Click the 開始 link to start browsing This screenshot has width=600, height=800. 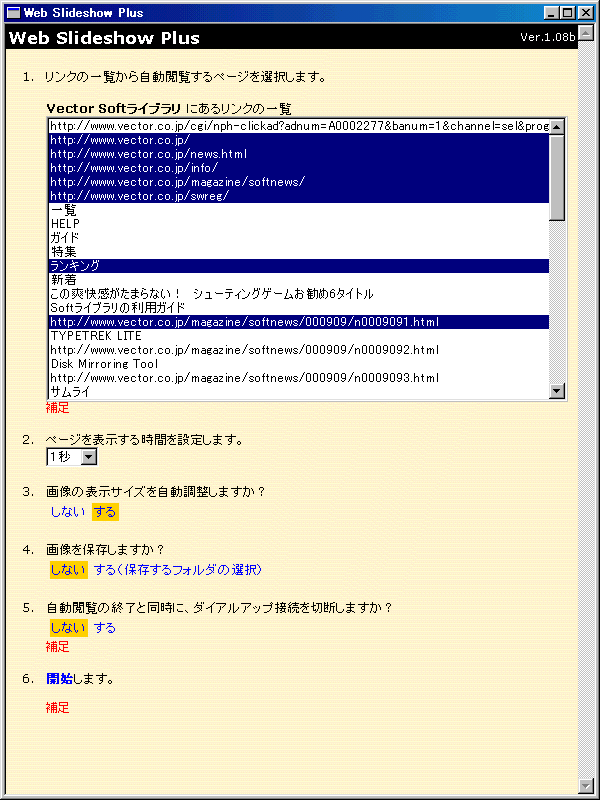click(60, 679)
